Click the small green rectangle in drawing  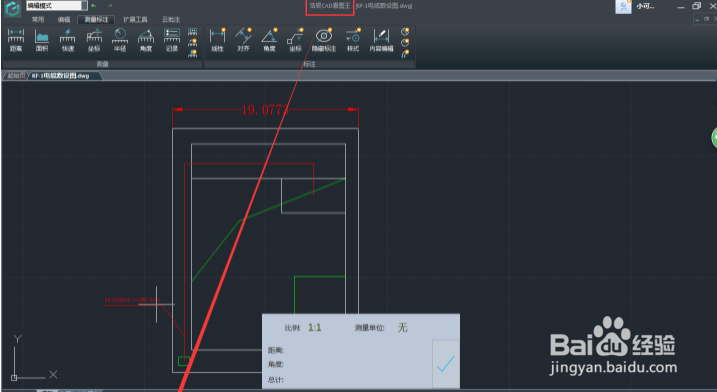(x=183, y=361)
